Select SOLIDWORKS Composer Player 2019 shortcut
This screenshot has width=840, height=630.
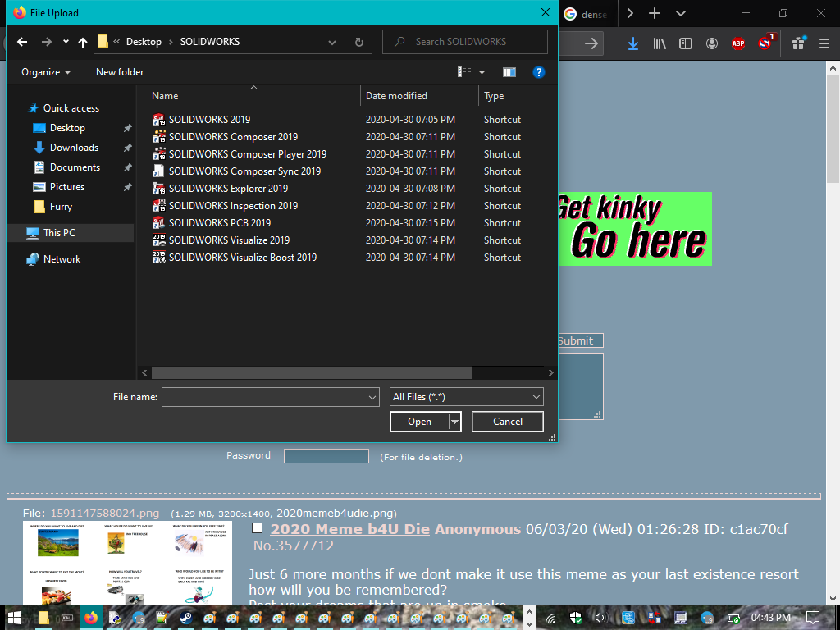(248, 154)
